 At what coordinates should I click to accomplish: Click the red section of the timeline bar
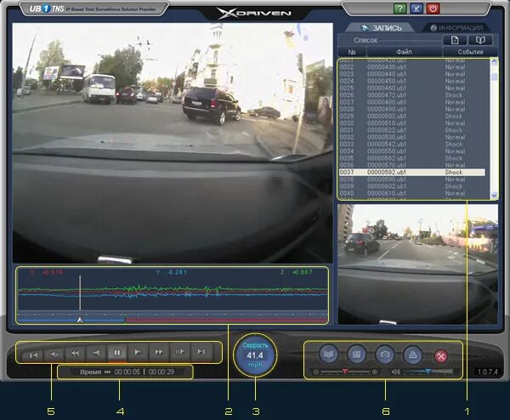(226, 321)
